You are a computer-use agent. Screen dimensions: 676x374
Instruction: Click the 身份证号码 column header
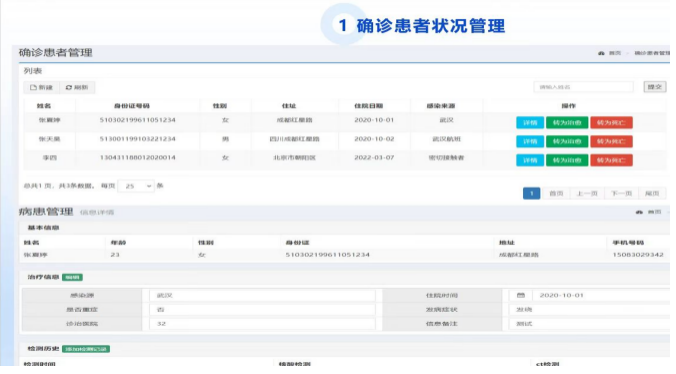[132, 106]
